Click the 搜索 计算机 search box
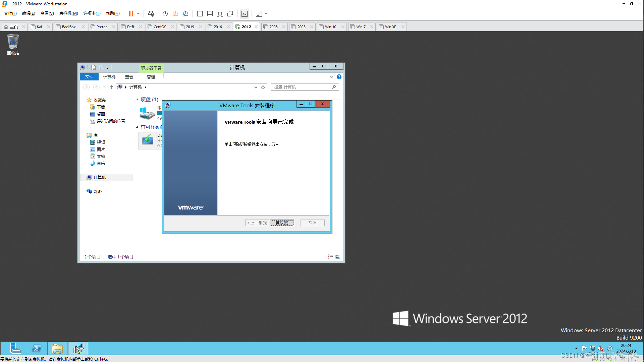Viewport: 644px width, 362px height. pos(305,87)
